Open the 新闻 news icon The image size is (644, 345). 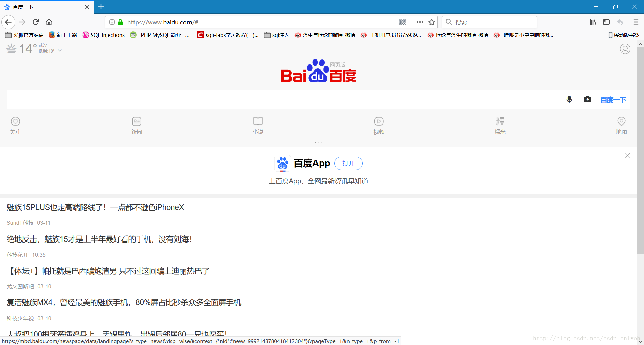pyautogui.click(x=137, y=121)
